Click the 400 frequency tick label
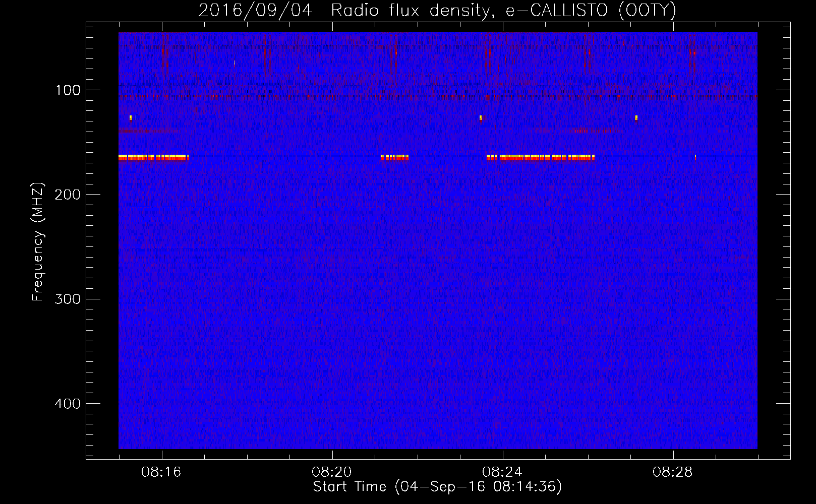This screenshot has height=504, width=816. point(68,404)
